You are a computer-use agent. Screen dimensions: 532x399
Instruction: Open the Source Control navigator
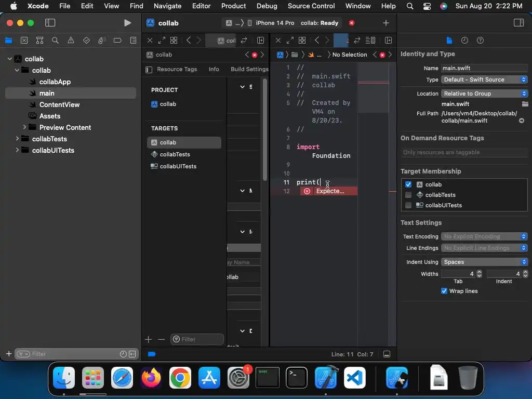[24, 41]
